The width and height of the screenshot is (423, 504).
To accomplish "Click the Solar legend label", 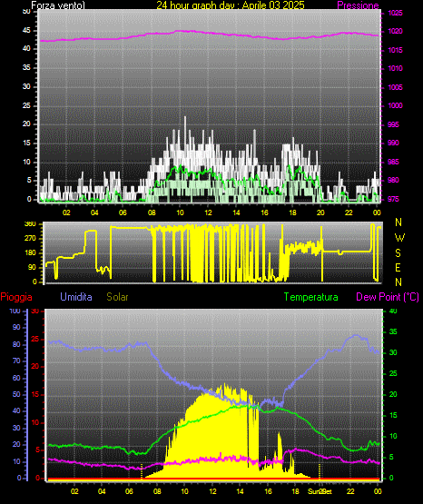I will 117,297.
